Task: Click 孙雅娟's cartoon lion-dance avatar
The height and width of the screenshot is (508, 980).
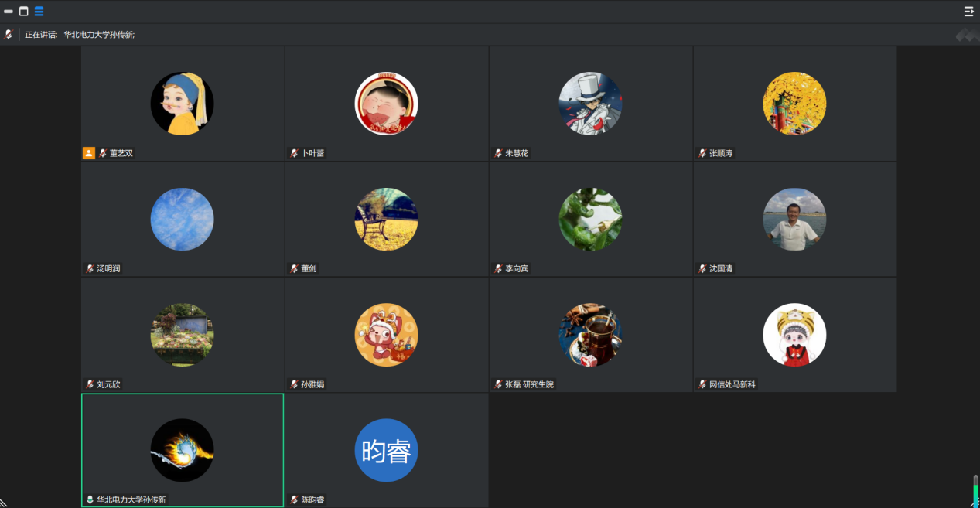Action: click(x=386, y=335)
